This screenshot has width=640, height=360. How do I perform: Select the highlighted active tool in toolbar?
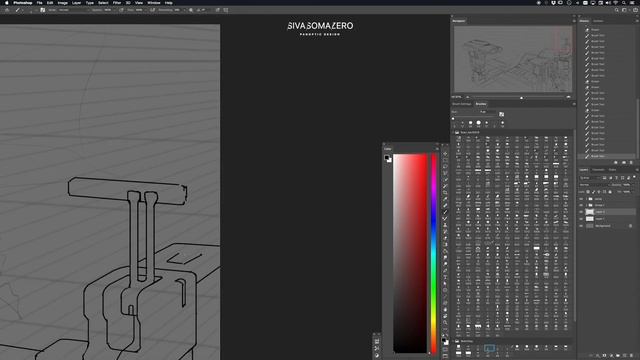445,211
